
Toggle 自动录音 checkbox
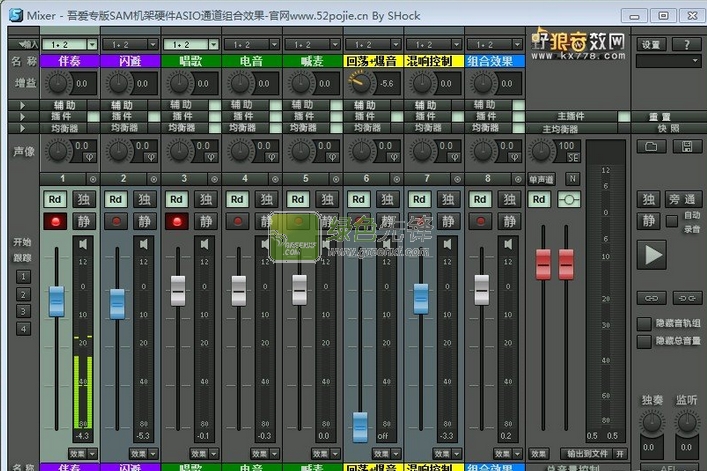672,221
